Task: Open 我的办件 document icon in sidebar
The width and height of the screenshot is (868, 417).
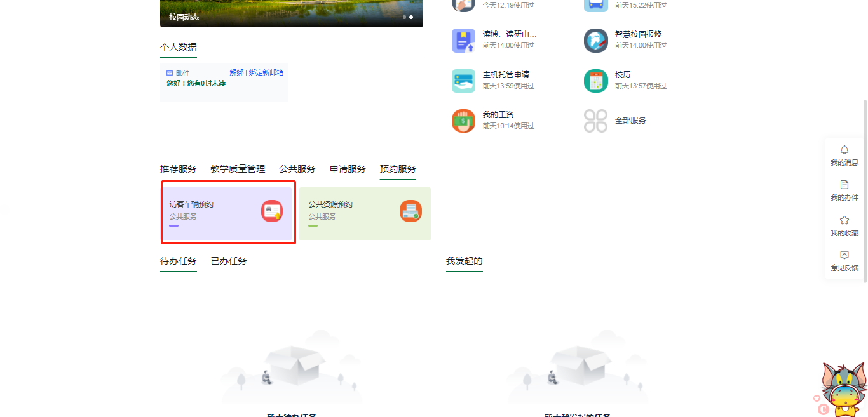Action: click(844, 185)
